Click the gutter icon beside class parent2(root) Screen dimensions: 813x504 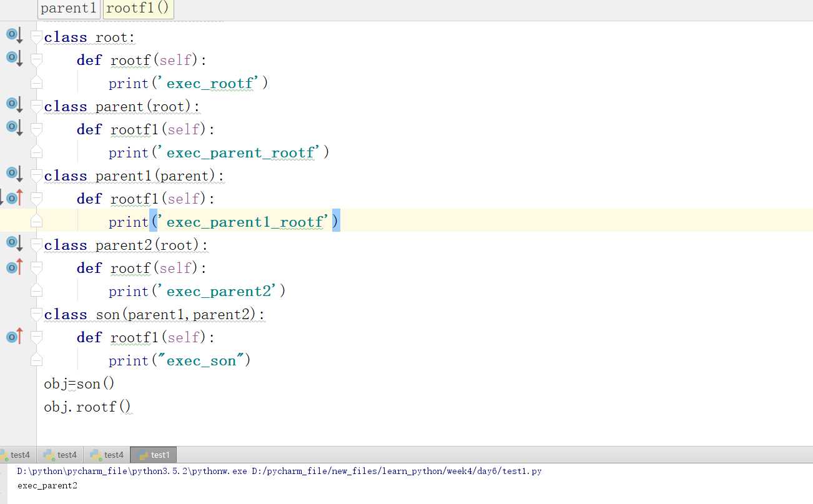point(14,243)
